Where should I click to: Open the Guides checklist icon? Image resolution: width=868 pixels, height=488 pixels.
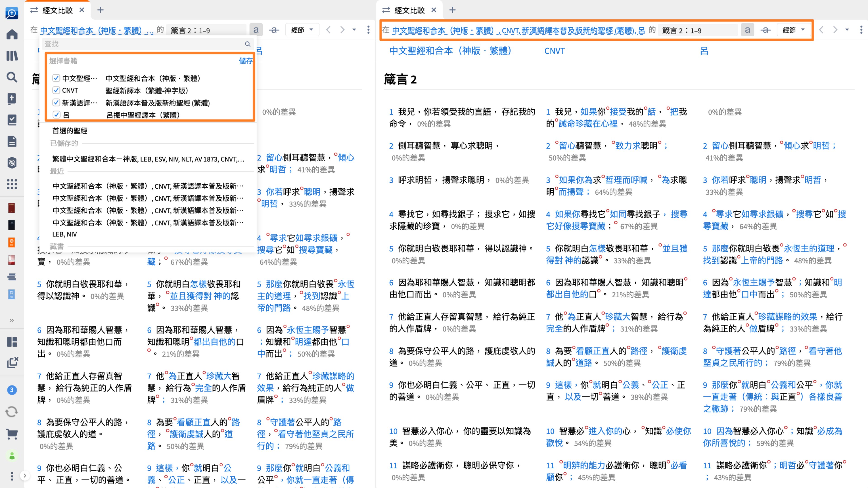coord(12,120)
